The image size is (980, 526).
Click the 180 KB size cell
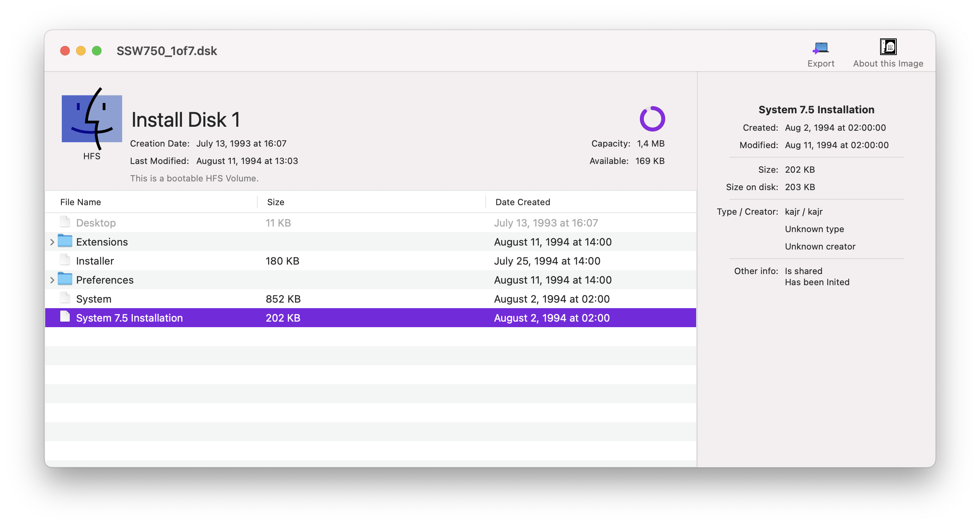coord(282,261)
